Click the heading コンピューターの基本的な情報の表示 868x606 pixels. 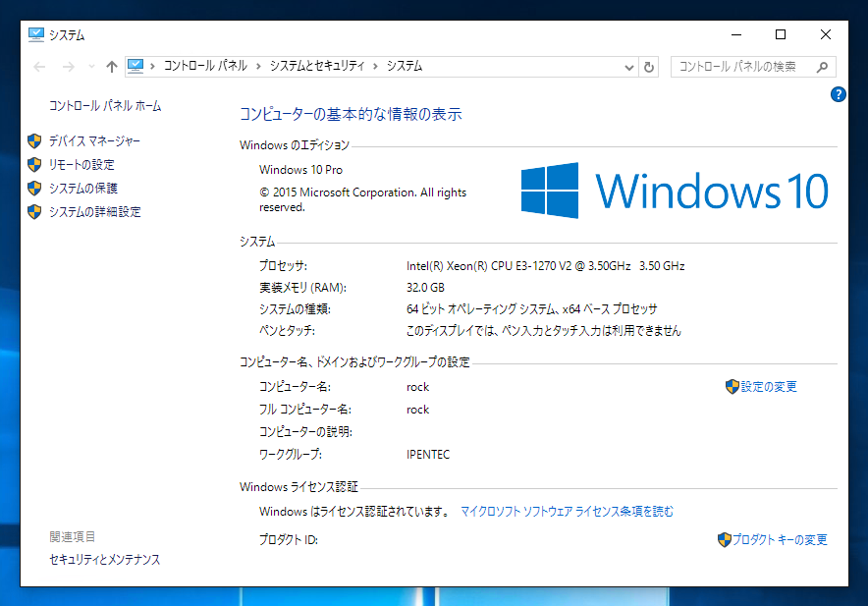point(351,114)
